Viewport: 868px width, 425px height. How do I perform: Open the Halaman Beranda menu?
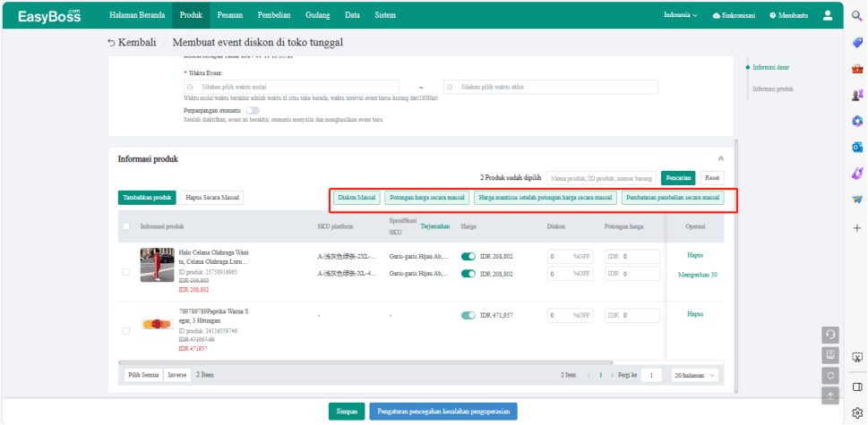point(137,15)
